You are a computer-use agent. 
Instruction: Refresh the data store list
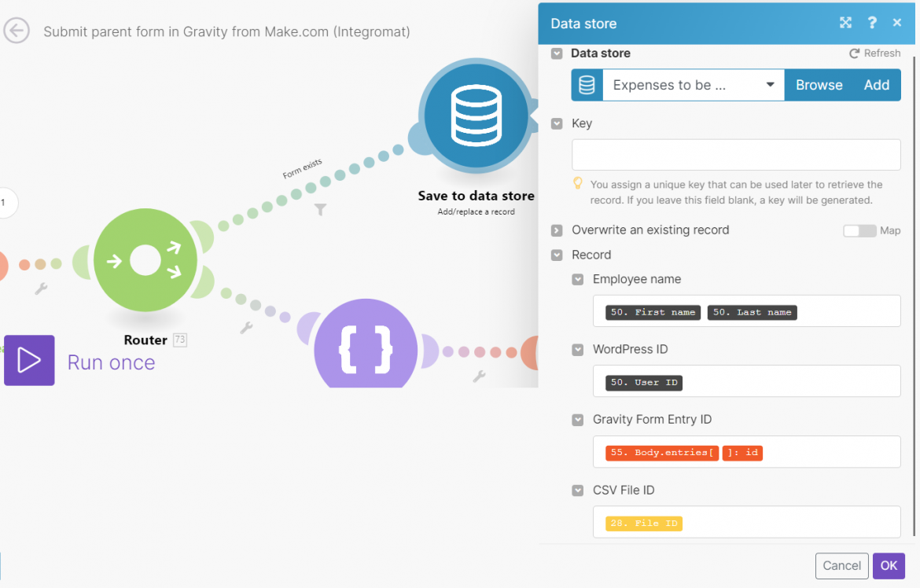click(874, 53)
